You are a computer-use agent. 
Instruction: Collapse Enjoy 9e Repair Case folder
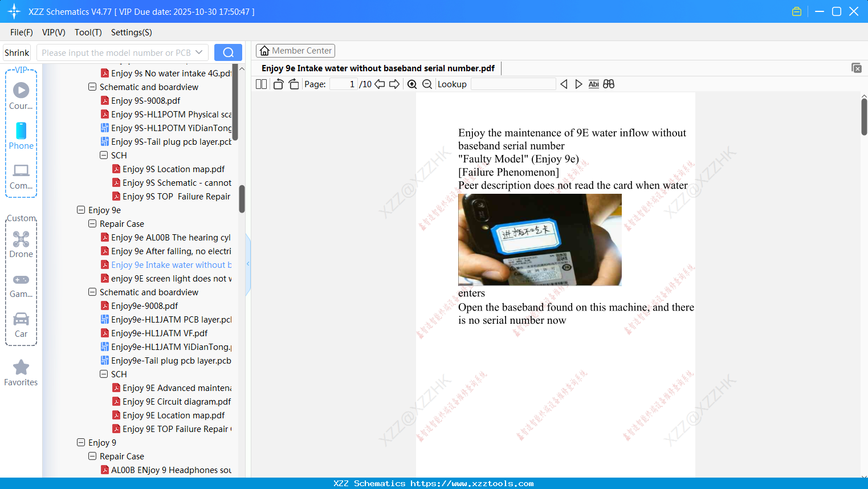[x=92, y=223]
